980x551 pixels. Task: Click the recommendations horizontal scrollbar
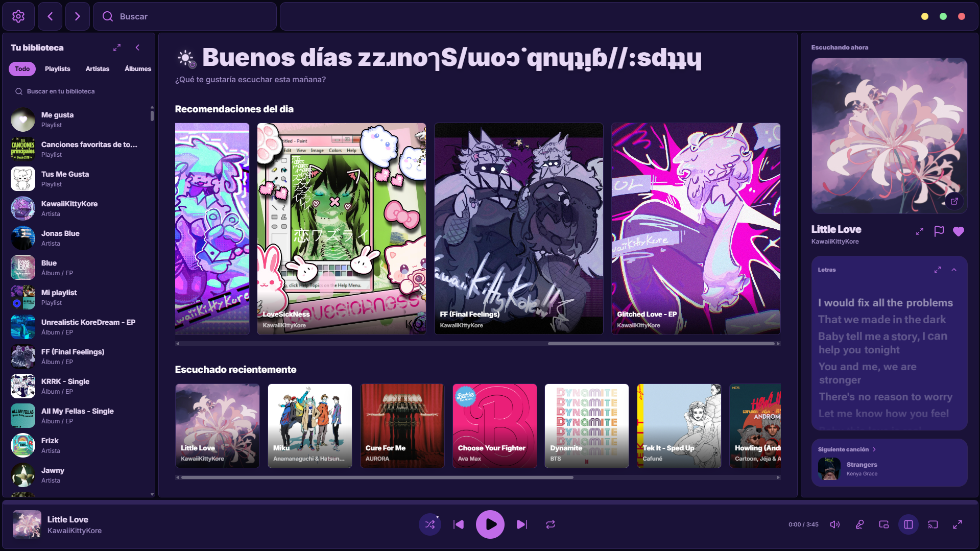661,344
